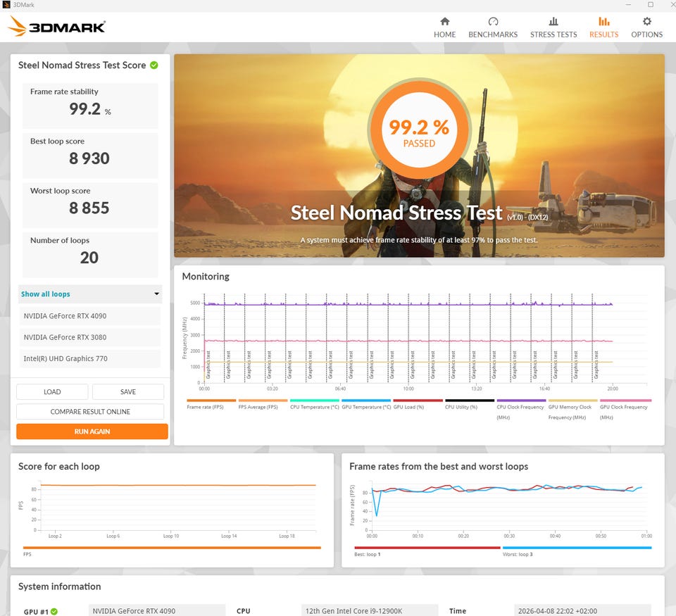Click the Benchmarks gauge icon

click(x=493, y=21)
